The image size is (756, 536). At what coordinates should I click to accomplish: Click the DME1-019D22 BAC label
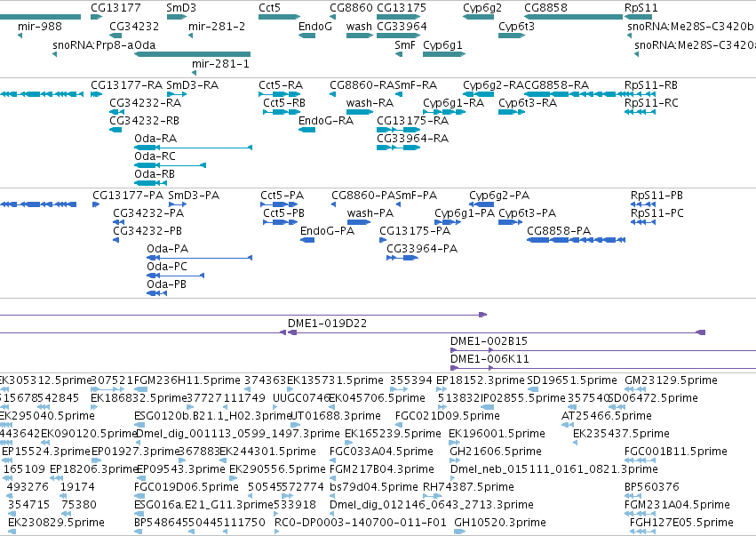coord(328,324)
